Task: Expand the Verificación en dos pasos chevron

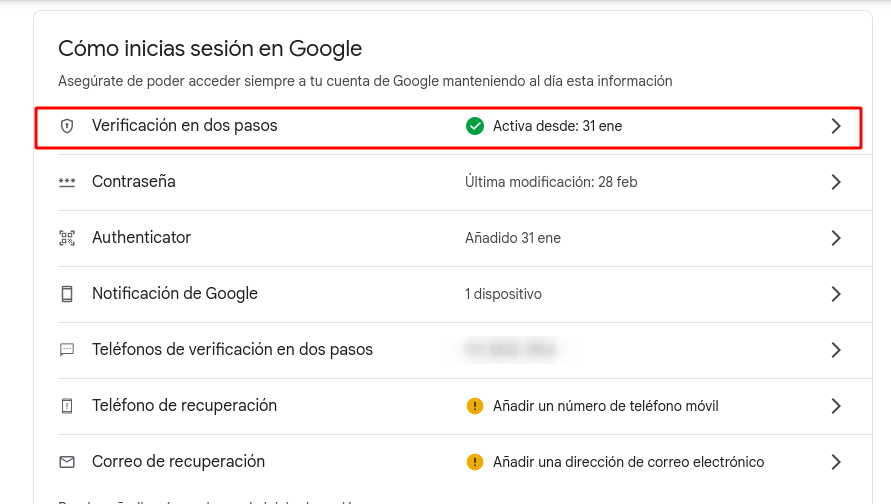Action: (x=836, y=126)
